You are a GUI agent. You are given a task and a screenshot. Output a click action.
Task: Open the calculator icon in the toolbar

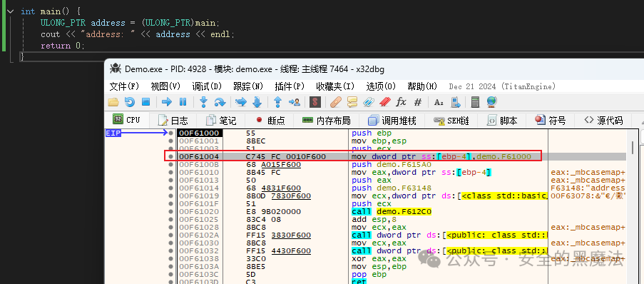pyautogui.click(x=475, y=101)
